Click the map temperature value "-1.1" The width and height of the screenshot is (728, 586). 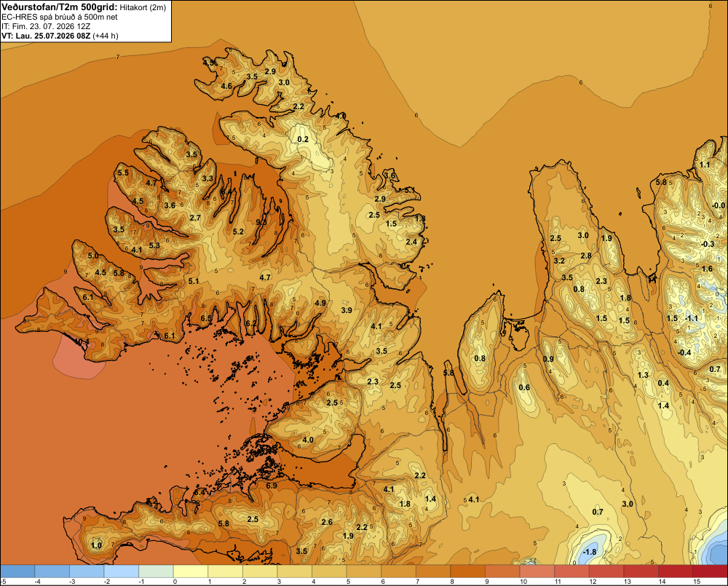click(692, 318)
